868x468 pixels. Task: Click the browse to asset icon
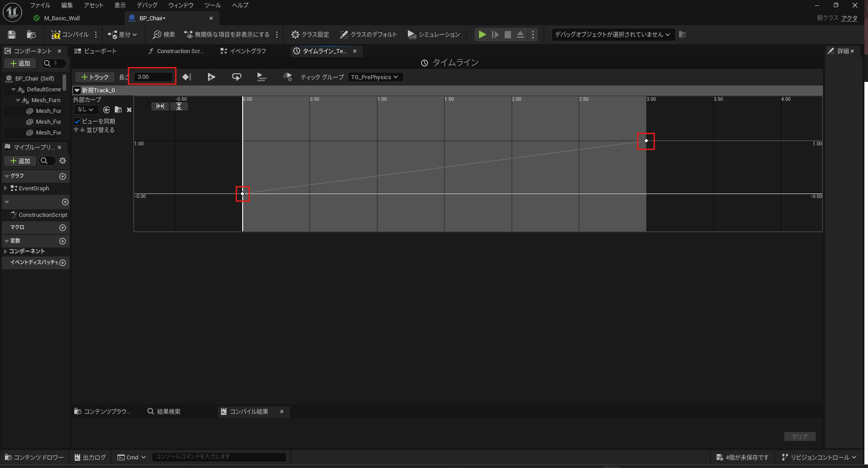[31, 35]
